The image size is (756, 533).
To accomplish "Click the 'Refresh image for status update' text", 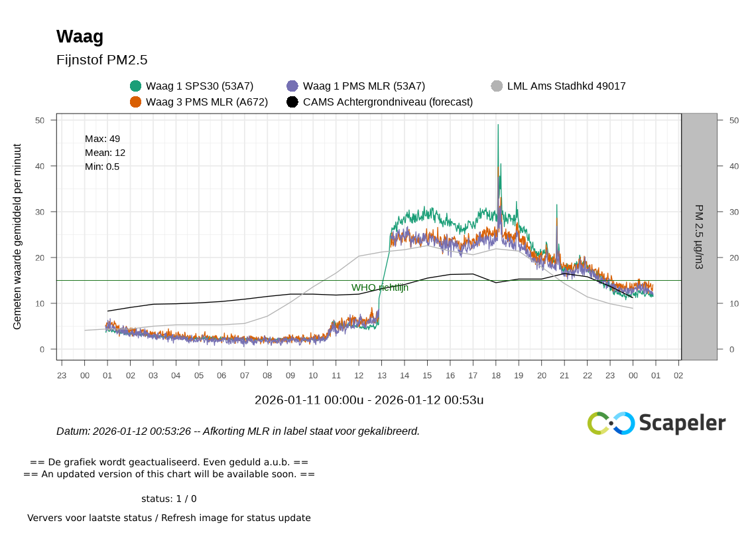I will (x=169, y=518).
